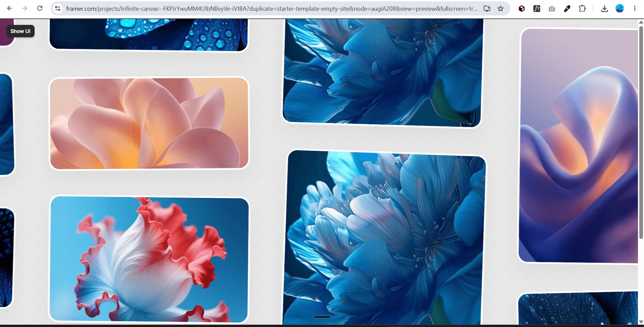Bookmark this page with the star icon
644x327 pixels.
click(500, 8)
